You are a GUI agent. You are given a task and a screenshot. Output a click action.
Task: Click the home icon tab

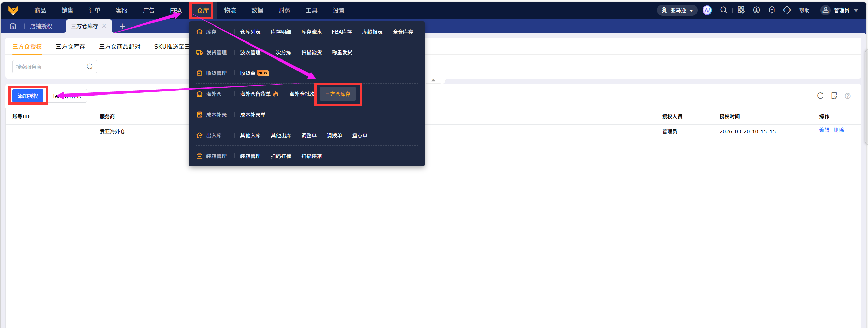pyautogui.click(x=13, y=26)
